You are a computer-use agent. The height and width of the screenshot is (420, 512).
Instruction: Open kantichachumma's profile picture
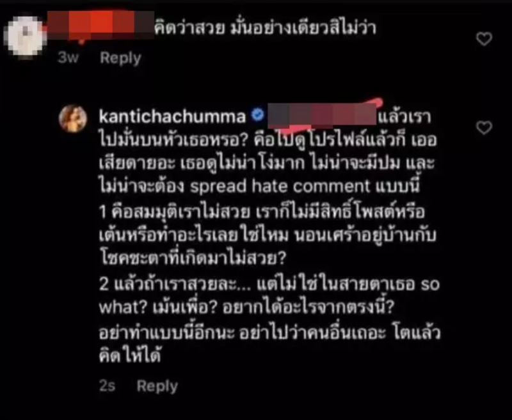(x=73, y=118)
